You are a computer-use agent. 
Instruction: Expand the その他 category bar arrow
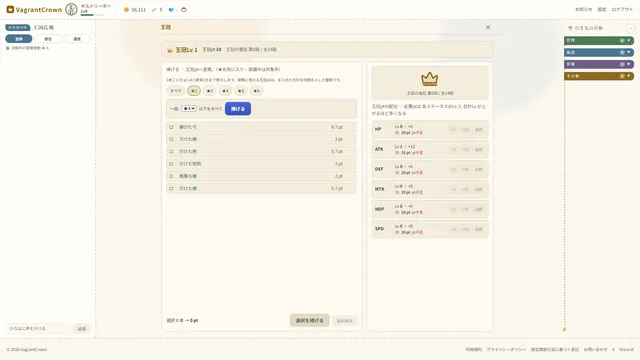(629, 76)
